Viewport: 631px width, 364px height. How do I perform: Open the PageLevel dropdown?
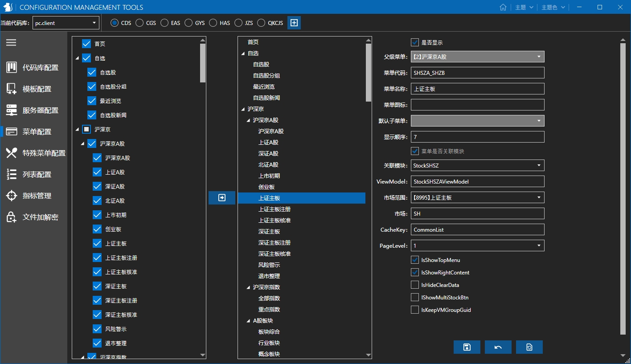[x=477, y=245]
